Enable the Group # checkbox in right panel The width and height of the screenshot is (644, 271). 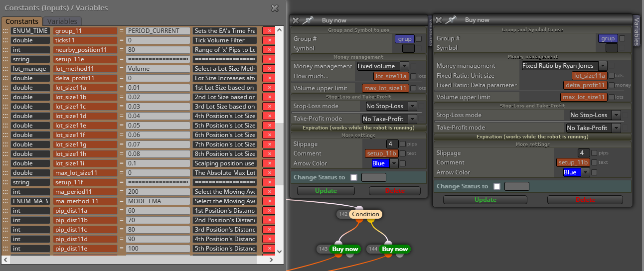(622, 38)
